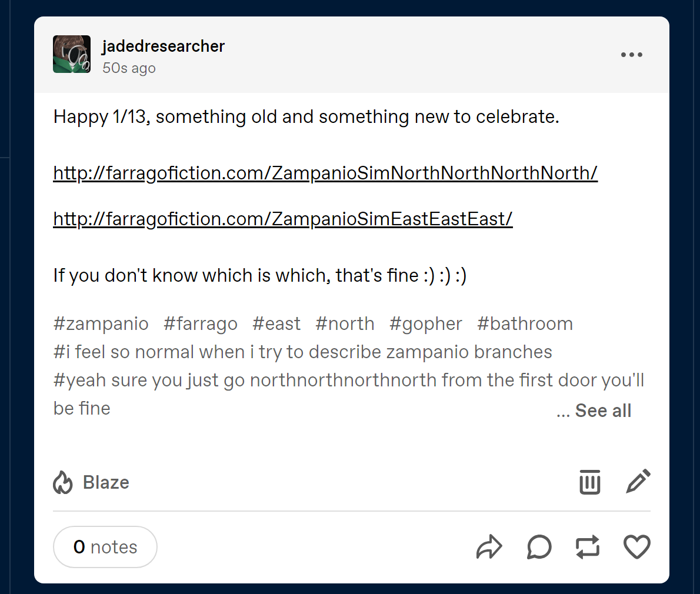Click the #gopher tag

pos(426,323)
